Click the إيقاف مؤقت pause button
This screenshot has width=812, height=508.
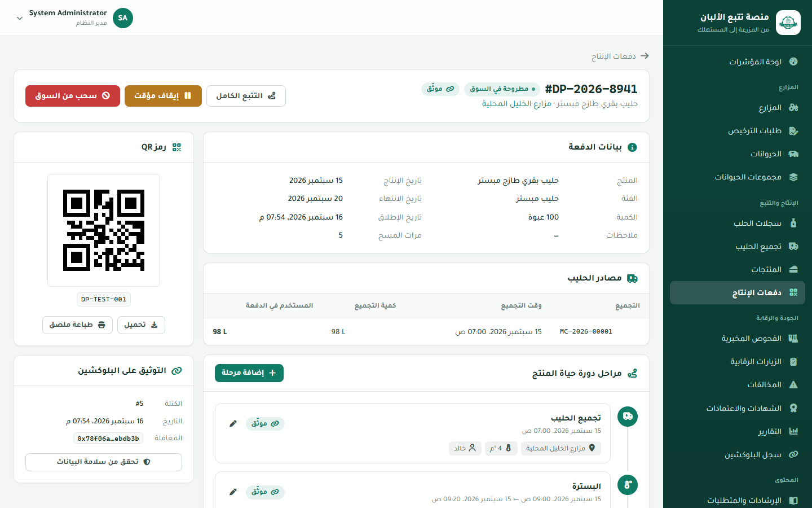point(163,96)
